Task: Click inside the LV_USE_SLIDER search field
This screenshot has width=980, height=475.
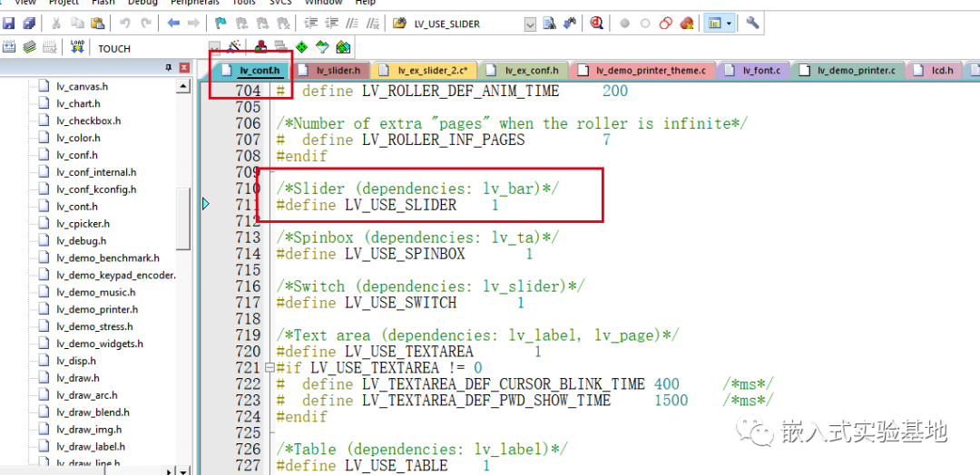Action: pyautogui.click(x=466, y=24)
